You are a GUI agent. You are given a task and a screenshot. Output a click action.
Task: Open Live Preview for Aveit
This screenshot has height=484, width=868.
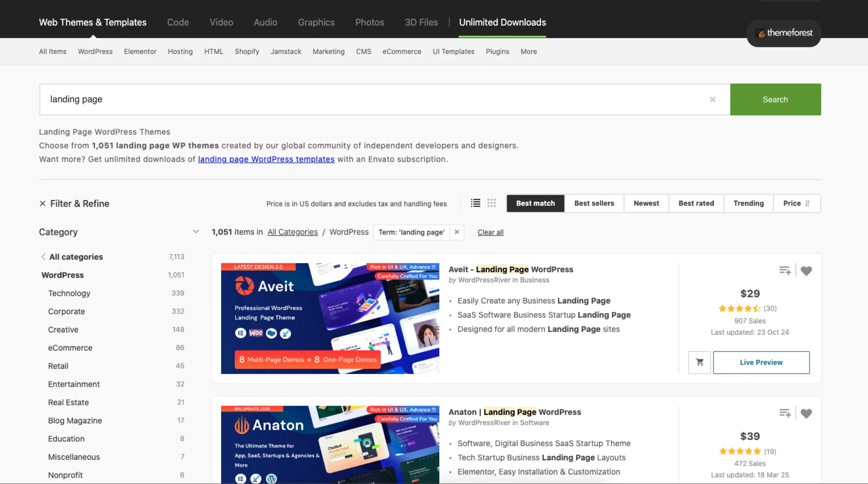click(761, 362)
